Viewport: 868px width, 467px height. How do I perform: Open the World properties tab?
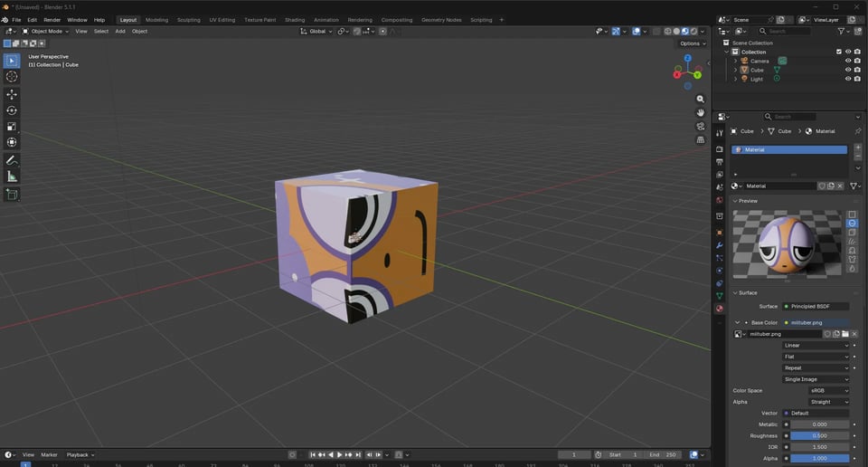click(720, 200)
